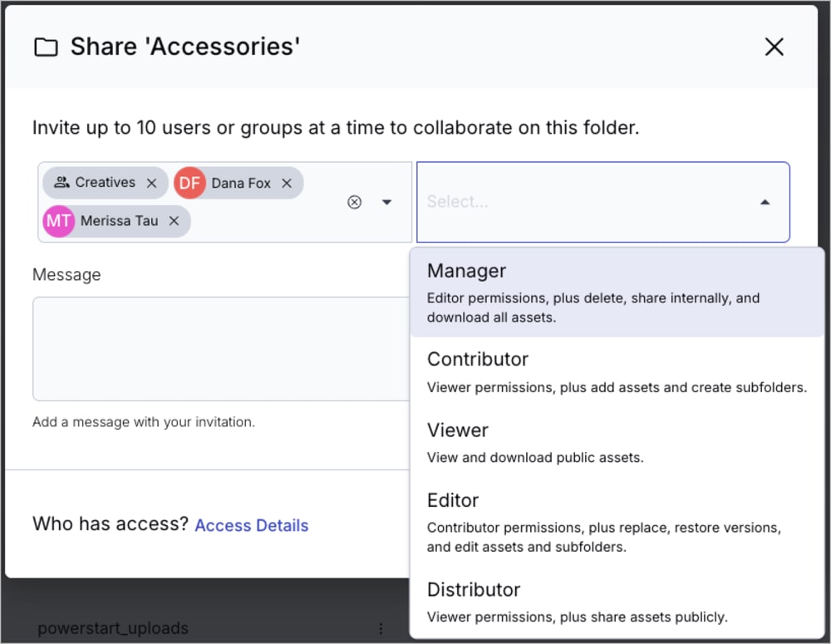This screenshot has height=644, width=831.
Task: Open the recipients dropdown chevron
Action: (x=387, y=202)
